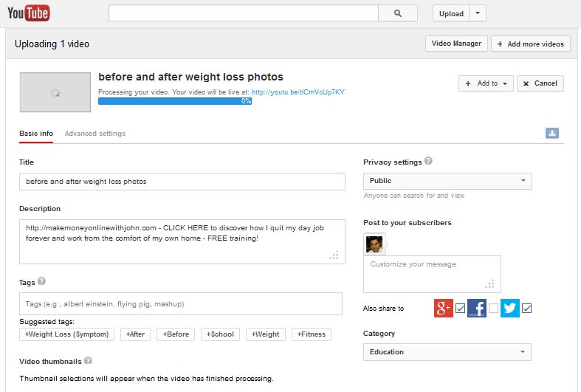Click the Twitter share icon

pyautogui.click(x=510, y=308)
